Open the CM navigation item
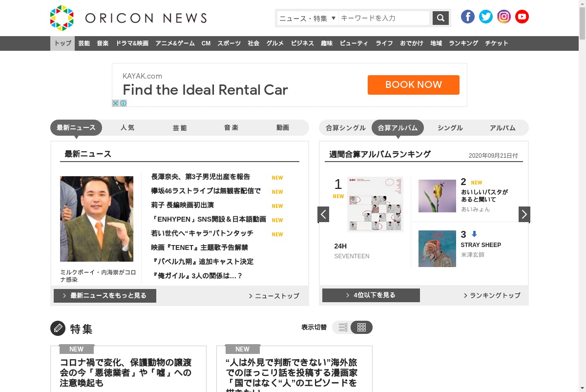The height and width of the screenshot is (392, 586). coord(206,43)
